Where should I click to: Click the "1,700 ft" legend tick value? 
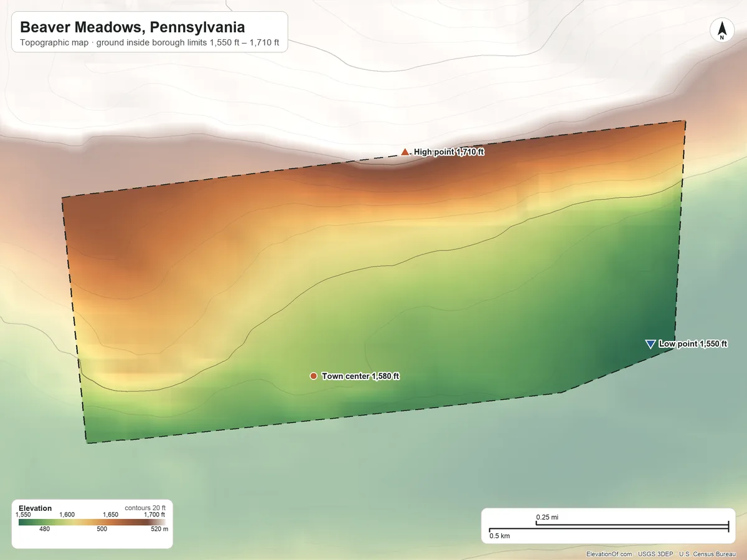(154, 515)
